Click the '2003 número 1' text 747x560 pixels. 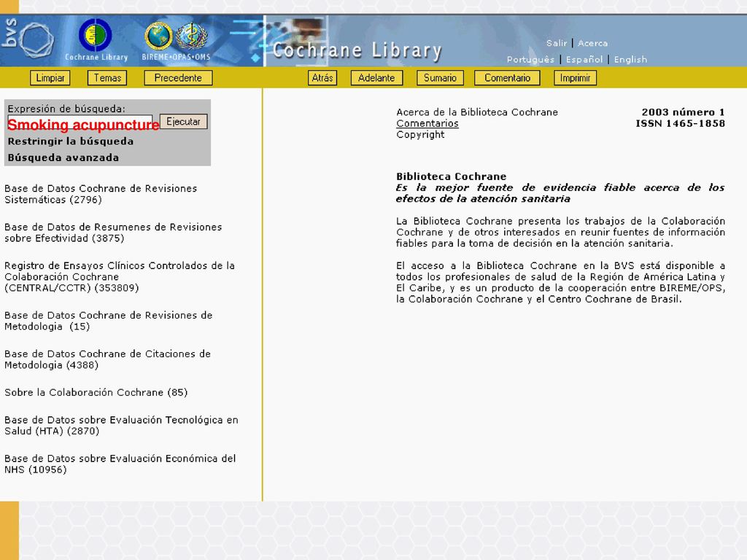[683, 112]
